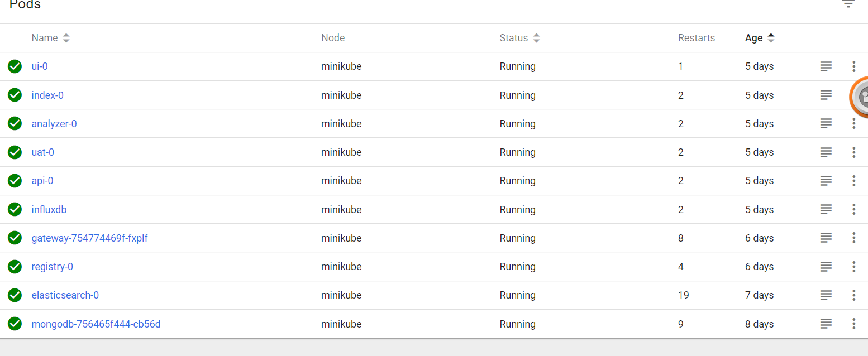Click the green status check for analyzer-0

15,123
